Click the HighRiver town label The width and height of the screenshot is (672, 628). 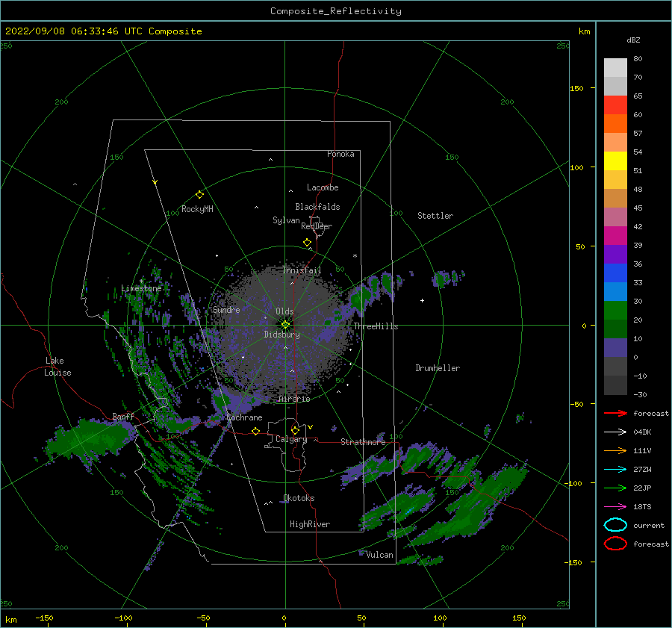tap(310, 524)
